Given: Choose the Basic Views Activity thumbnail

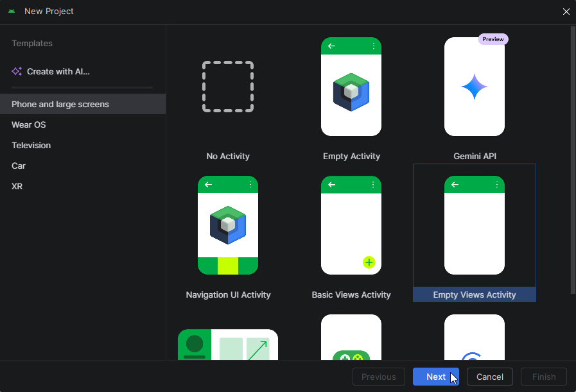Looking at the screenshot, I should click(x=351, y=225).
